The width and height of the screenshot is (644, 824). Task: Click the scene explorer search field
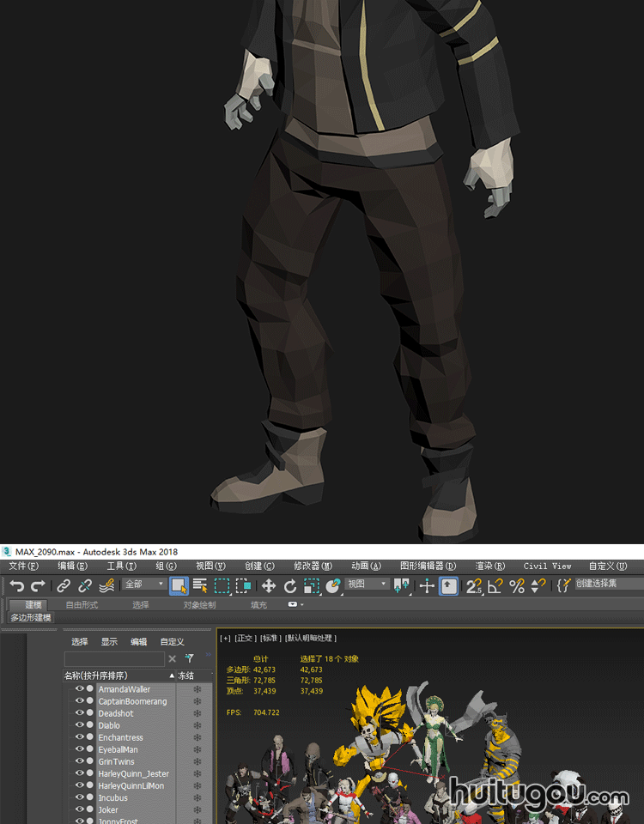[113, 659]
